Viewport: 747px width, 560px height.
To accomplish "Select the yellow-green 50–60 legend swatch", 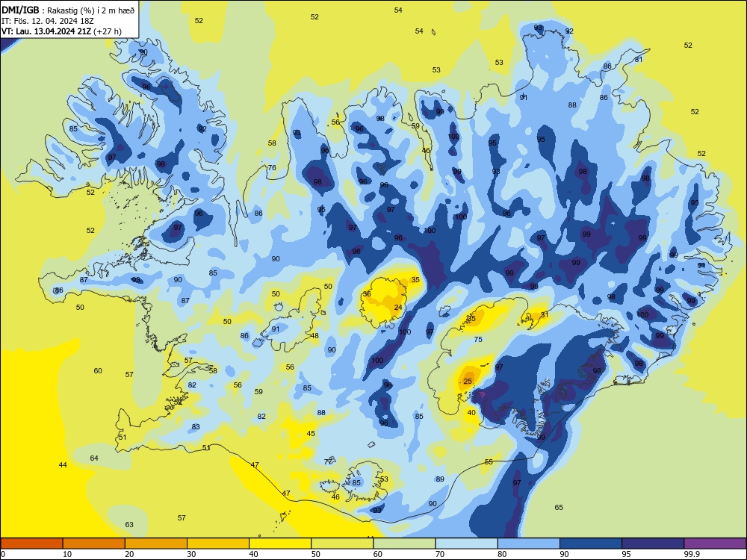I will (x=342, y=544).
